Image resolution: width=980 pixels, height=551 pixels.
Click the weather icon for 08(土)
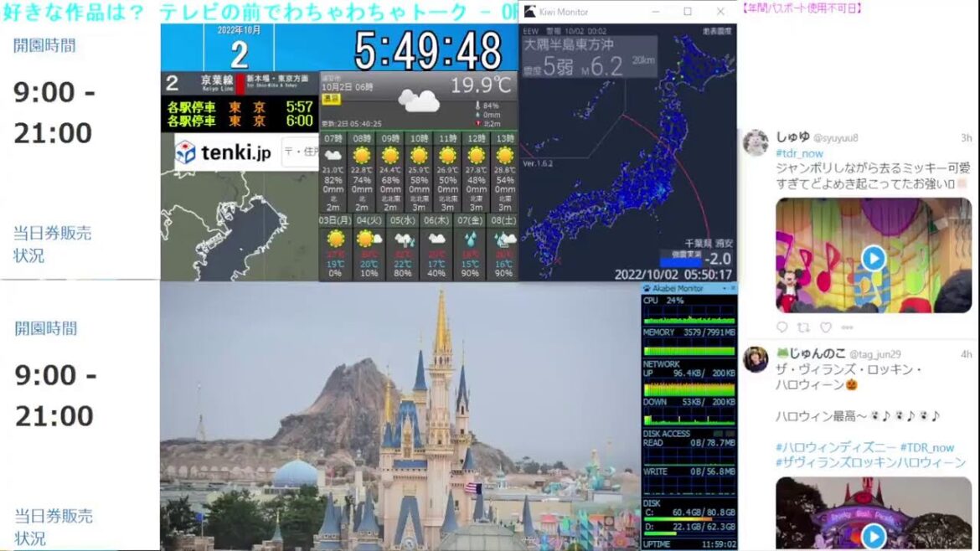(503, 239)
